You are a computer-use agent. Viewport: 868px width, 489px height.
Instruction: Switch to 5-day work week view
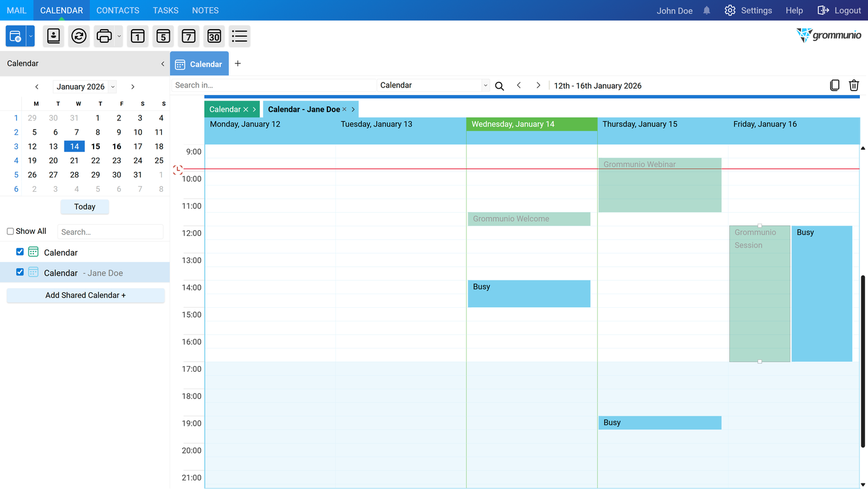coord(163,37)
